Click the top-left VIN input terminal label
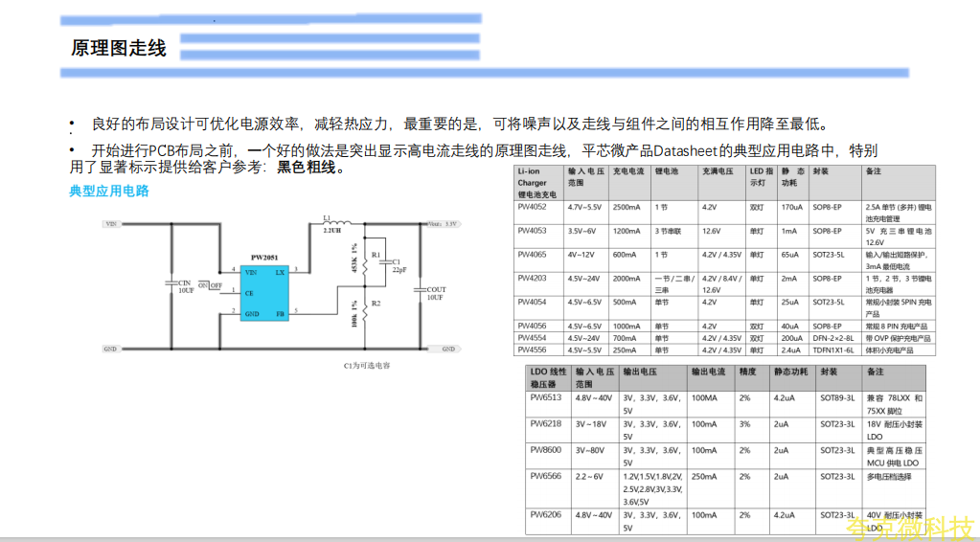Viewport: 980px width, 542px height. pyautogui.click(x=111, y=224)
